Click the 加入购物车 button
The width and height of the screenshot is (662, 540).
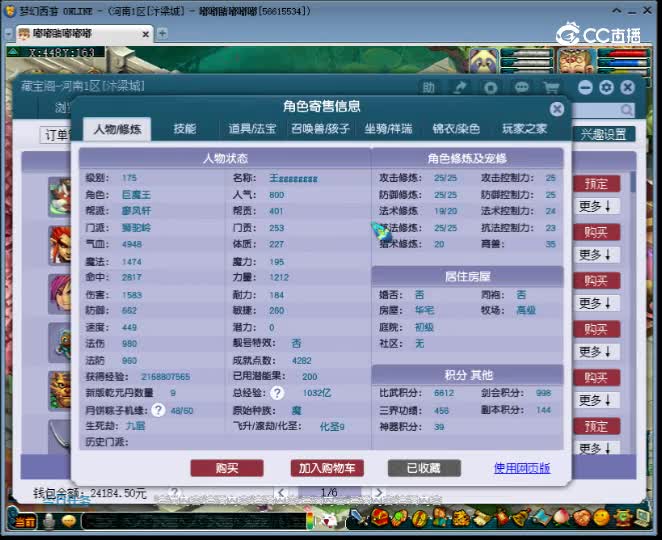pos(327,468)
